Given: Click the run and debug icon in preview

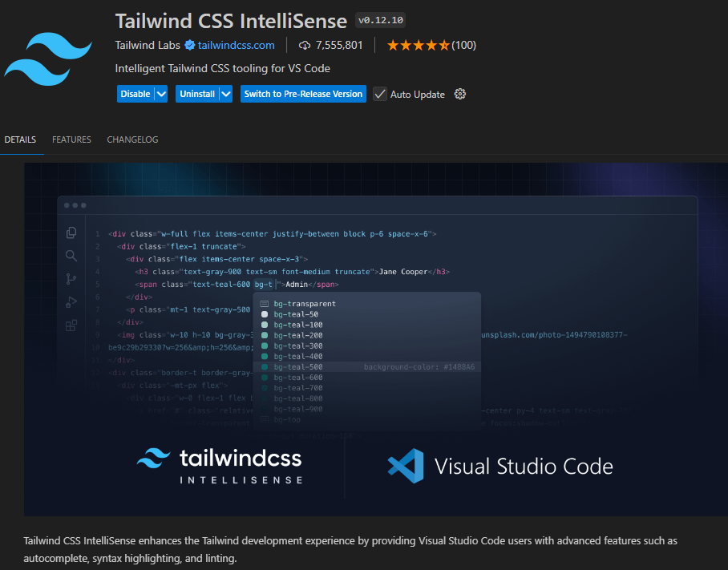Looking at the screenshot, I should (71, 302).
